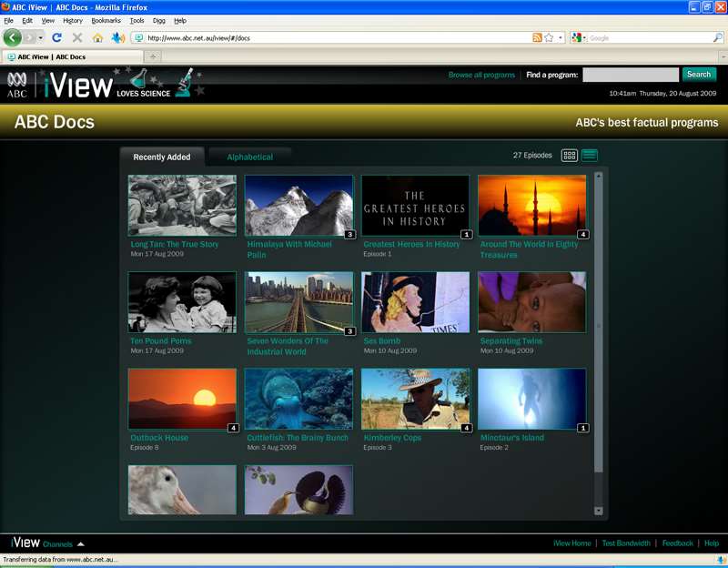728x568 pixels.
Task: Open the Separating Twins thumbnail
Action: point(531,302)
